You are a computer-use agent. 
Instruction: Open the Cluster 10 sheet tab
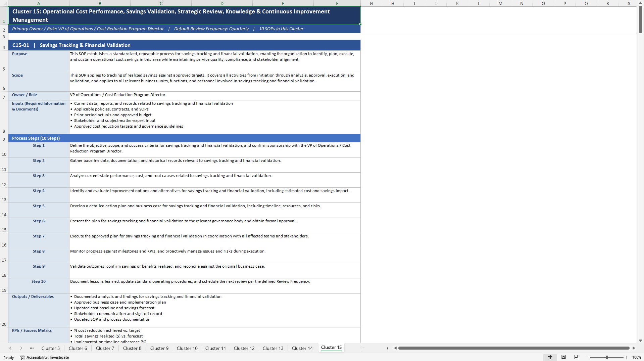coord(187,348)
